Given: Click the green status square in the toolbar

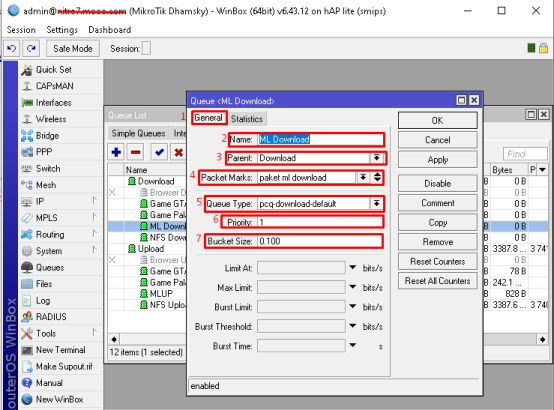Looking at the screenshot, I should pos(531,48).
